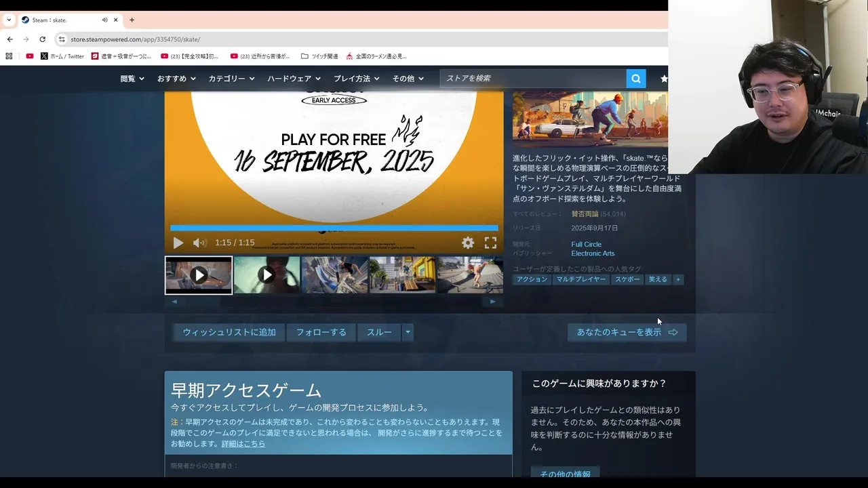The image size is (868, 488).
Task: Open the 全国のラーメン bookmark
Action: tap(376, 56)
